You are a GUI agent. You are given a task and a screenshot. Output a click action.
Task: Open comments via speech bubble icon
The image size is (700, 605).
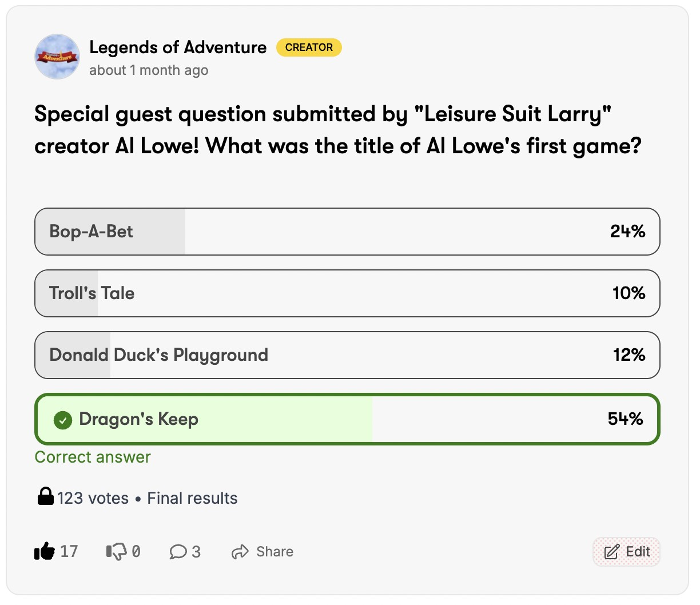point(178,552)
